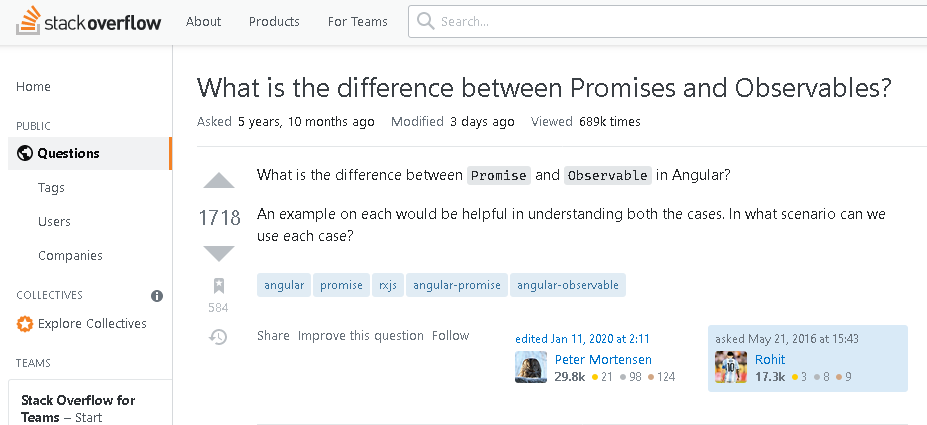Click the angular-observable tag
The image size is (927, 425).
click(x=568, y=285)
